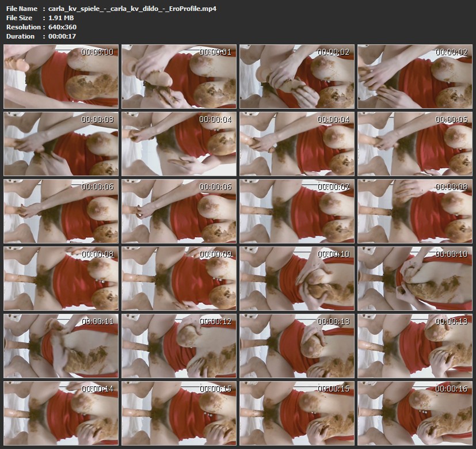Open the thumbnail stamped 00:00:11
This screenshot has height=449, width=476.
61,345
